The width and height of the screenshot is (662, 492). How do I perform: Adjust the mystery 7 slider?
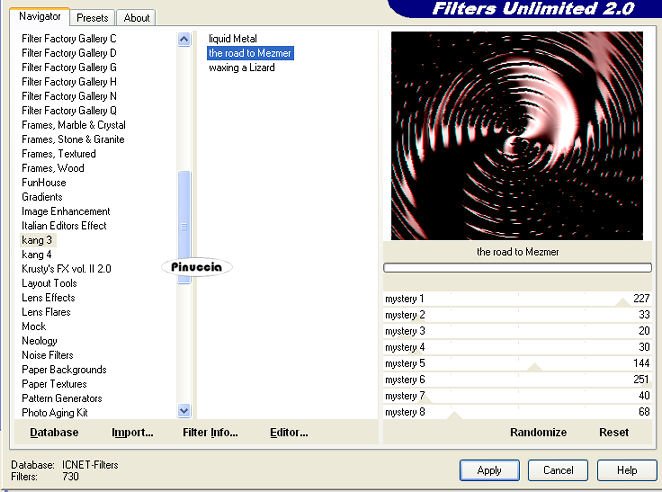coord(517,396)
